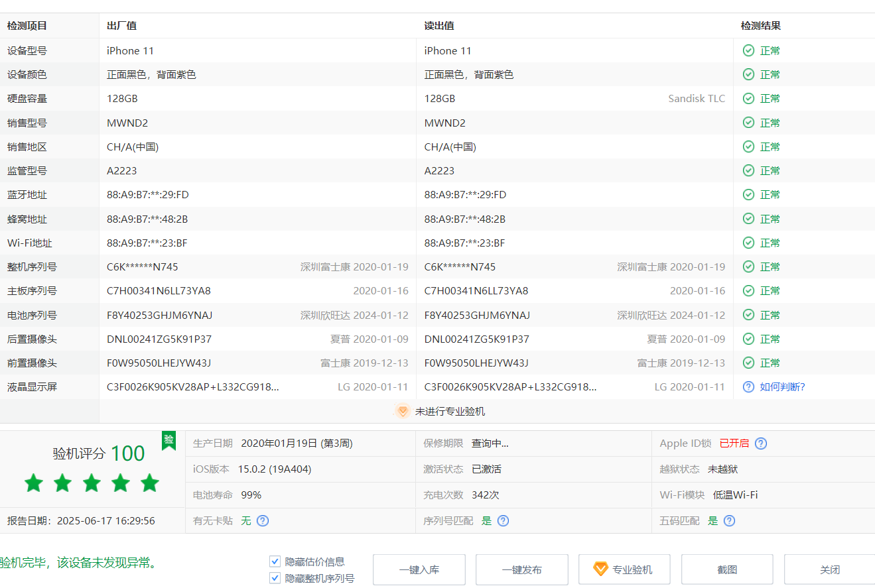This screenshot has height=588, width=875.
Task: Click the green check icon for 设备颜色
Action: click(x=748, y=74)
